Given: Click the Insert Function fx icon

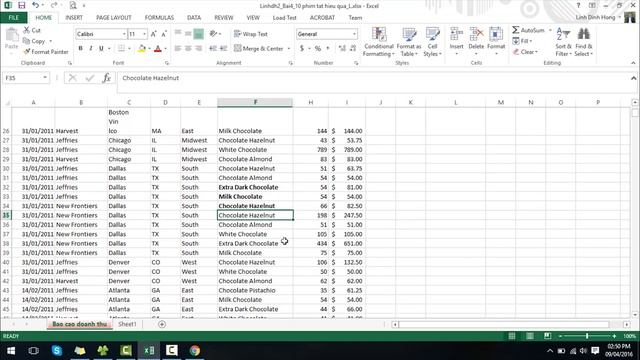Looking at the screenshot, I should 107,78.
